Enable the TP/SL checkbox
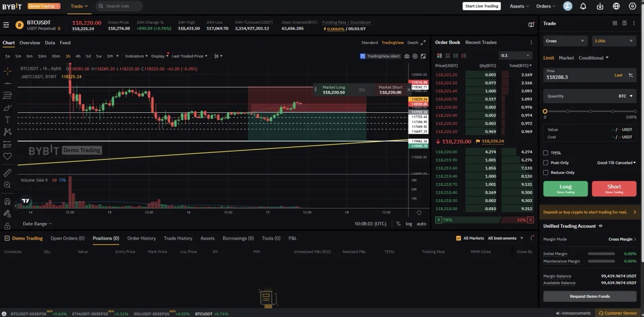This screenshot has width=644, height=317. [546, 153]
